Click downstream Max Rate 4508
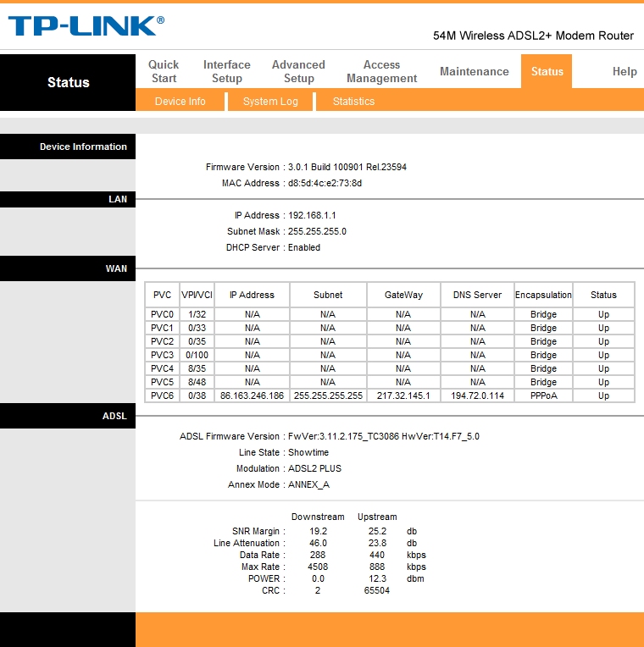Screen dimensions: 644x647 point(318,567)
